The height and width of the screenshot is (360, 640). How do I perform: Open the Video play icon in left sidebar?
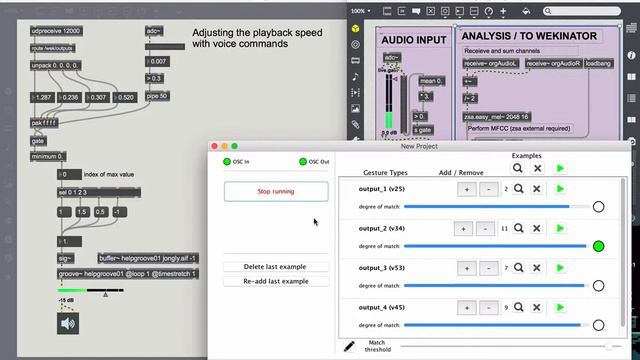tap(356, 93)
